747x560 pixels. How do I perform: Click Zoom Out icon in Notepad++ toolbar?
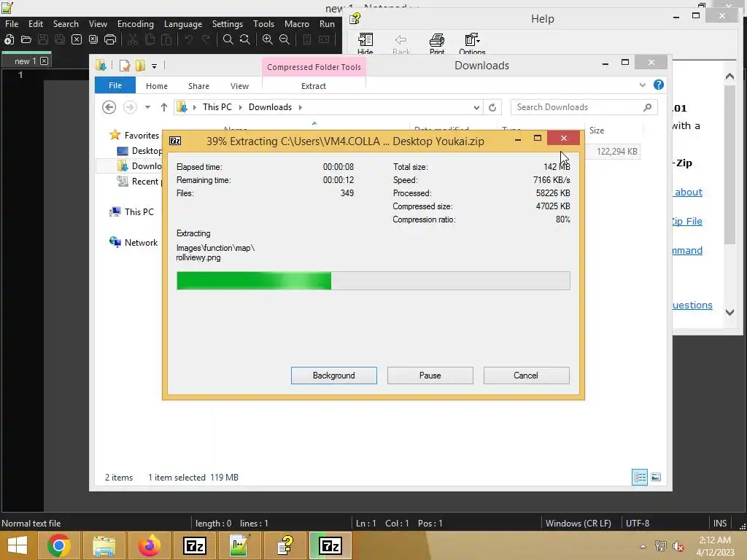pyautogui.click(x=285, y=39)
